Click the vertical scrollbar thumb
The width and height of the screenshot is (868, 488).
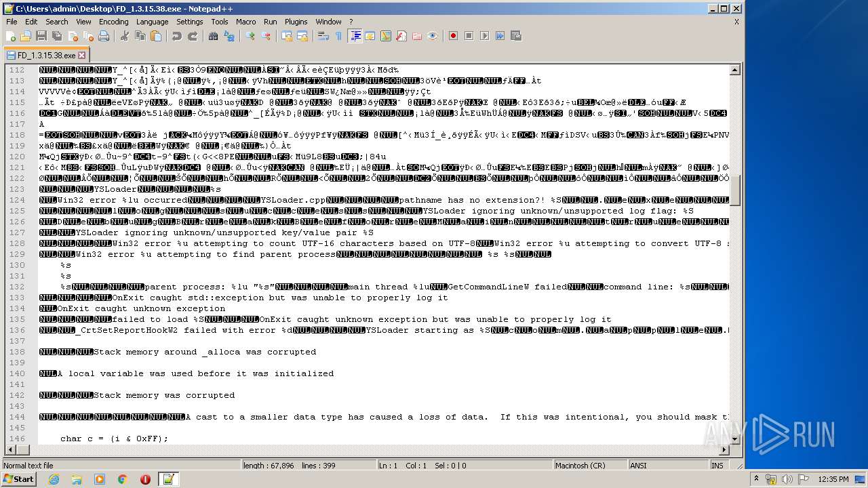(735, 190)
